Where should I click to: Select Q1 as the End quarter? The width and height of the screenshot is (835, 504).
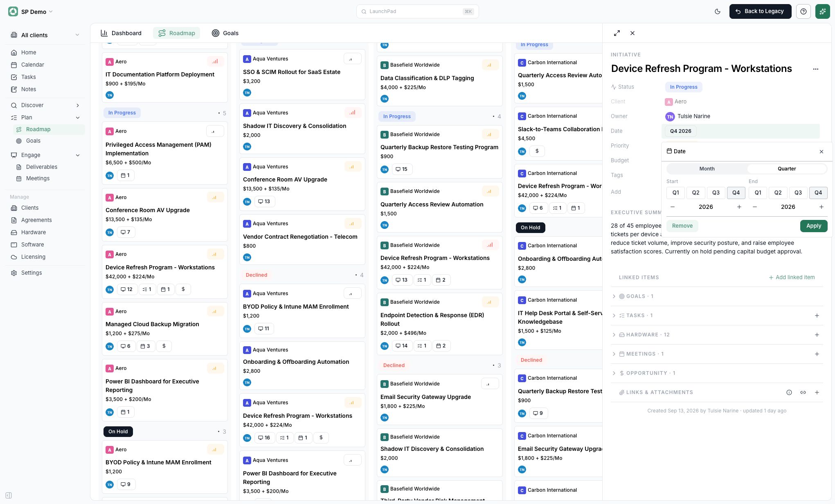click(x=758, y=193)
